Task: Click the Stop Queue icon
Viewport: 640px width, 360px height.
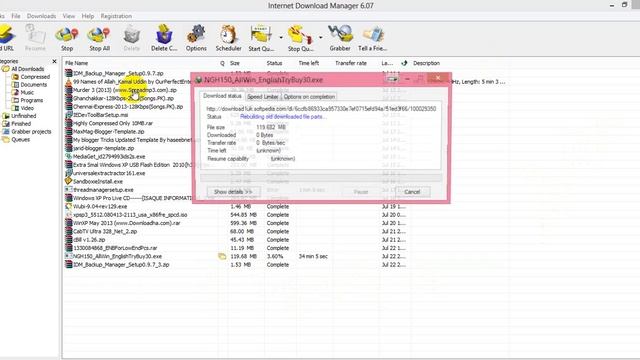Action: (x=300, y=38)
